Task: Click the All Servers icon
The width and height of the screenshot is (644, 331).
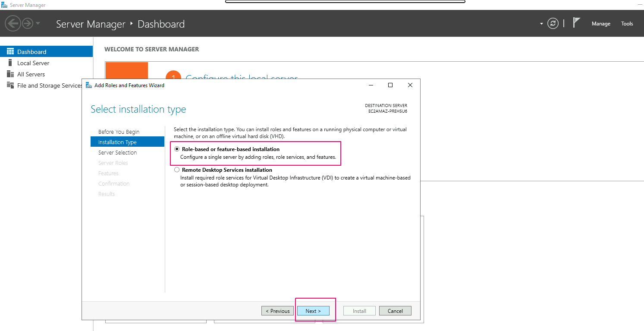Action: click(x=10, y=74)
